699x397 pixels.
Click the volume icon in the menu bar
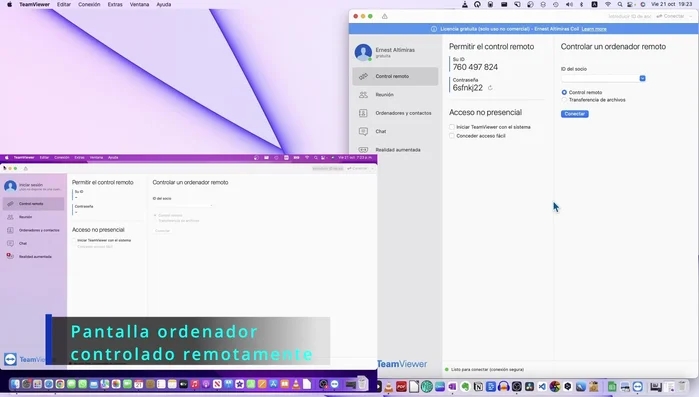[x=569, y=4]
